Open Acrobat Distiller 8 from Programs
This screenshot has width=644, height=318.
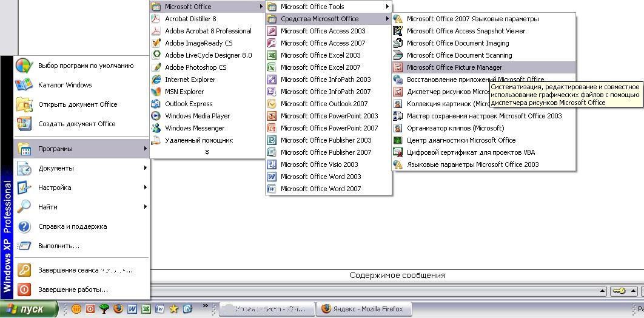(207, 19)
